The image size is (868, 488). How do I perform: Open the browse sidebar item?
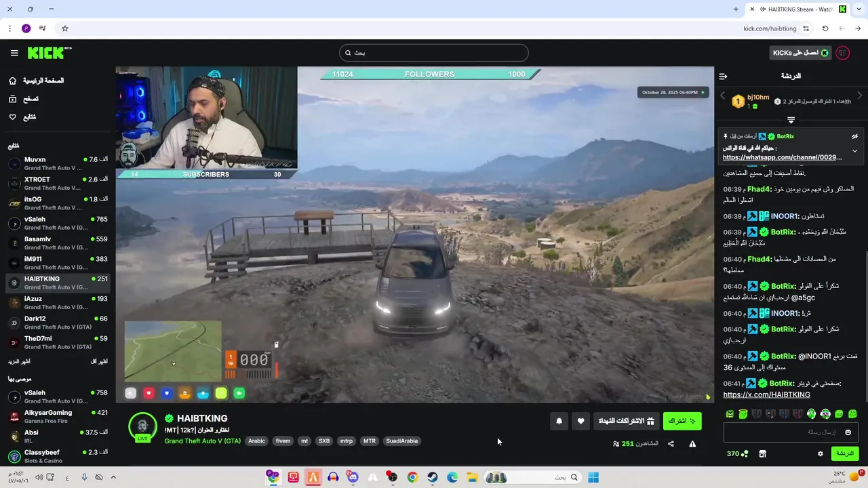[x=24, y=99]
